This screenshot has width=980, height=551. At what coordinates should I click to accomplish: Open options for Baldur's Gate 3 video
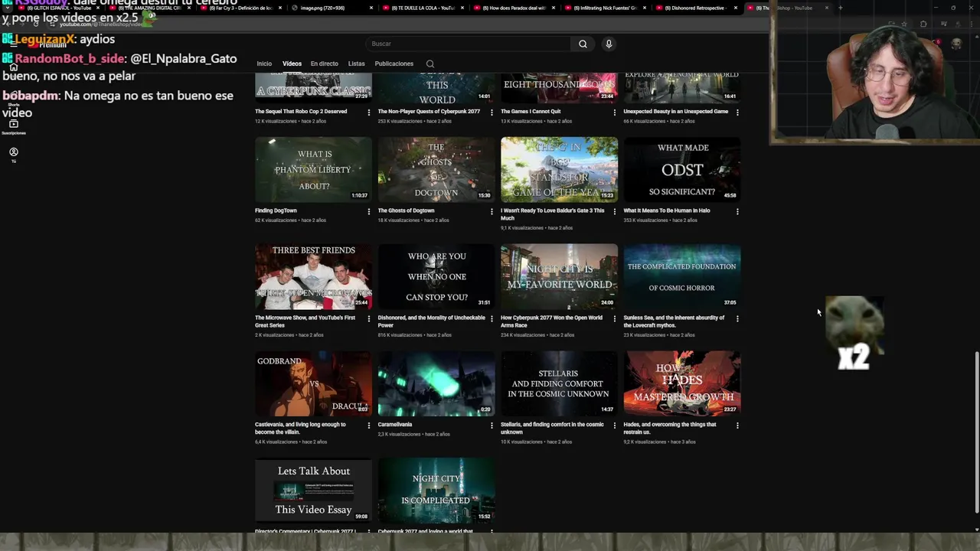point(614,211)
